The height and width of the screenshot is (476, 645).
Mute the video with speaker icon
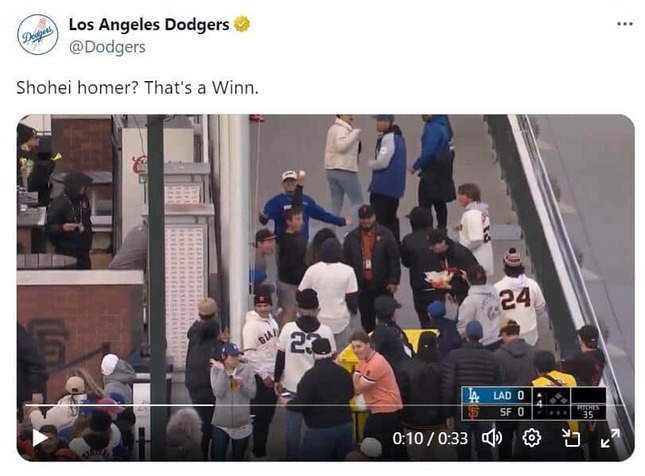point(492,438)
